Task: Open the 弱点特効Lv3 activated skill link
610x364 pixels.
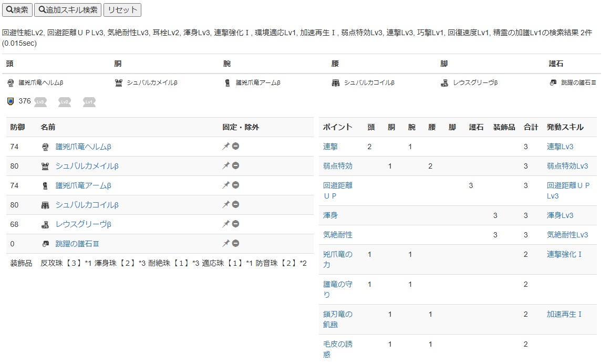Action: point(567,166)
